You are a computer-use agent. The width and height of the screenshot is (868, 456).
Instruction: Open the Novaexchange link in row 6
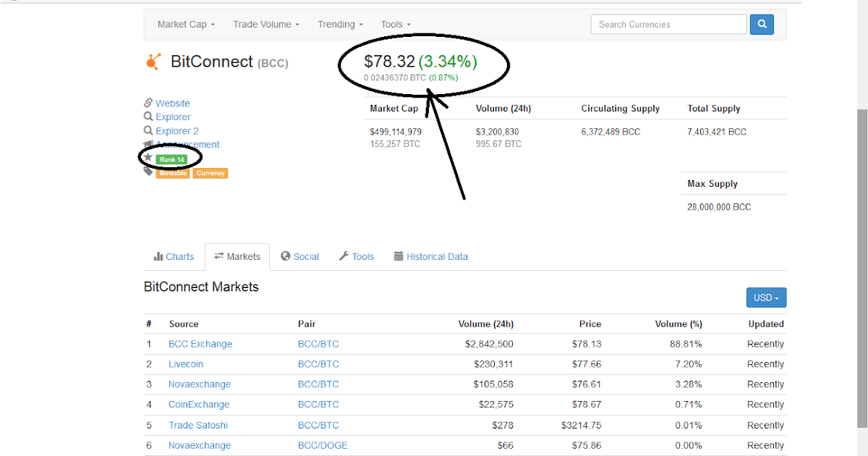[200, 445]
